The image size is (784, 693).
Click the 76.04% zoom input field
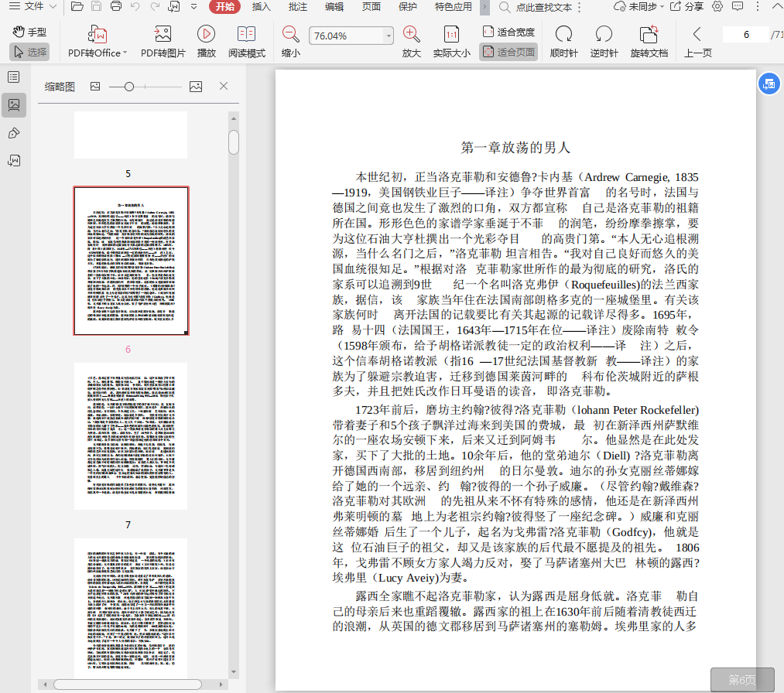click(x=345, y=36)
